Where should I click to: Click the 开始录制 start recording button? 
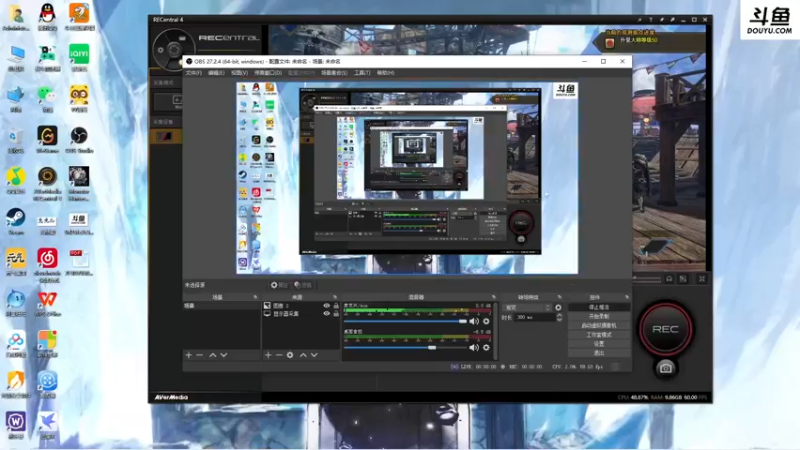coord(599,316)
